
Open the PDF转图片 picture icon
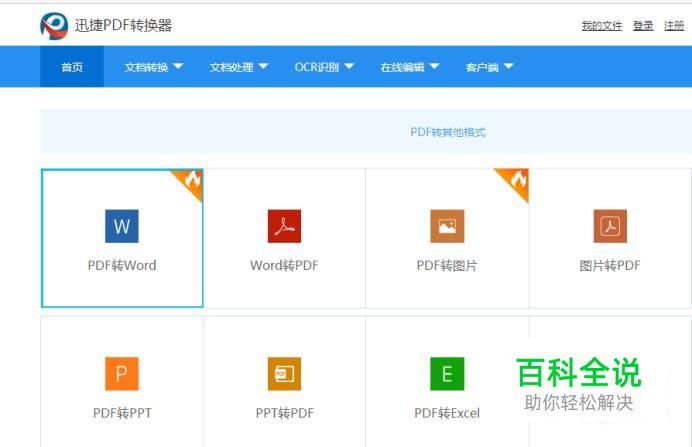[447, 226]
